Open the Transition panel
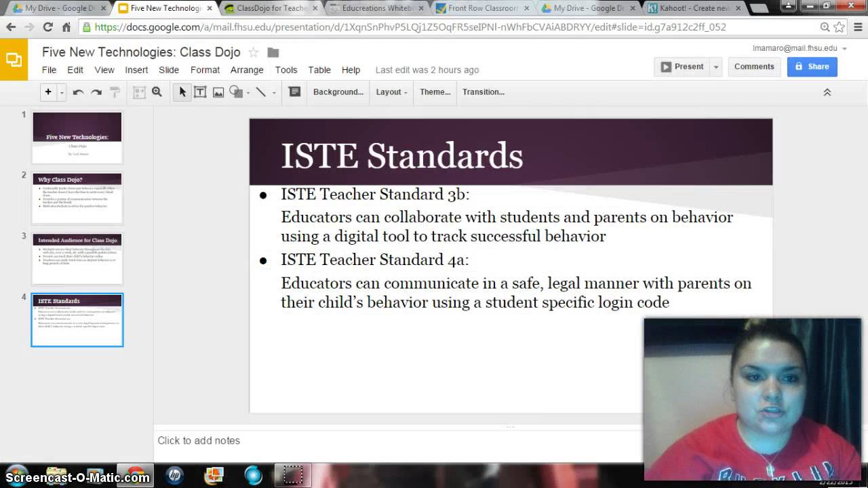 click(484, 92)
